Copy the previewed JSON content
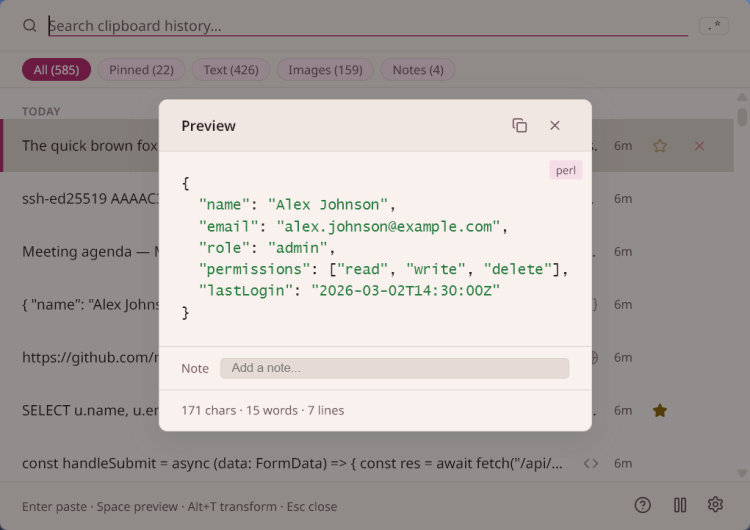Screen dimensions: 750x530 click(519, 126)
